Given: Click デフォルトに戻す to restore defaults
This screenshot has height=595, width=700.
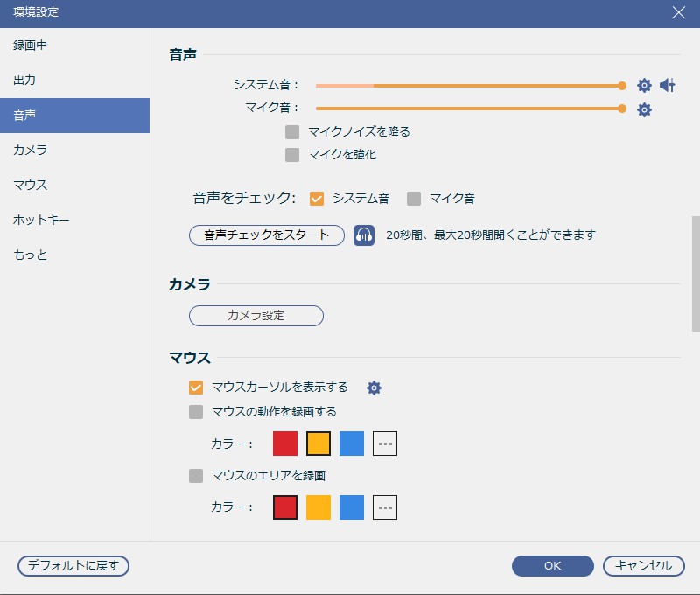Looking at the screenshot, I should (x=73, y=566).
